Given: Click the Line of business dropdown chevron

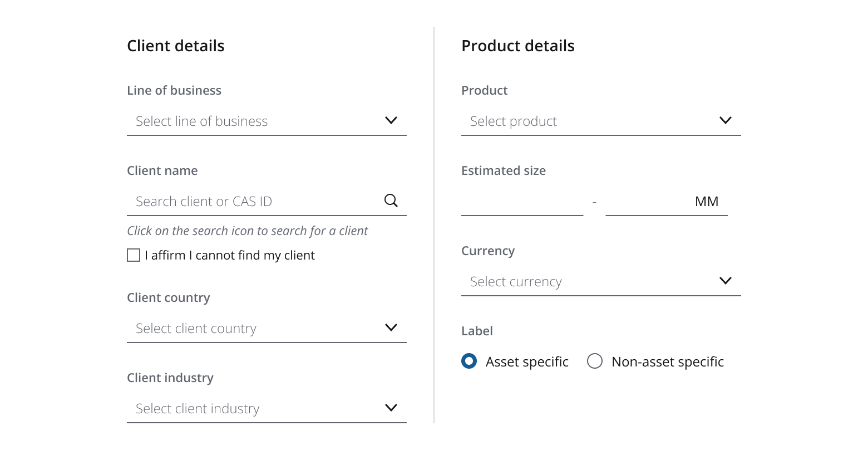Looking at the screenshot, I should [391, 120].
